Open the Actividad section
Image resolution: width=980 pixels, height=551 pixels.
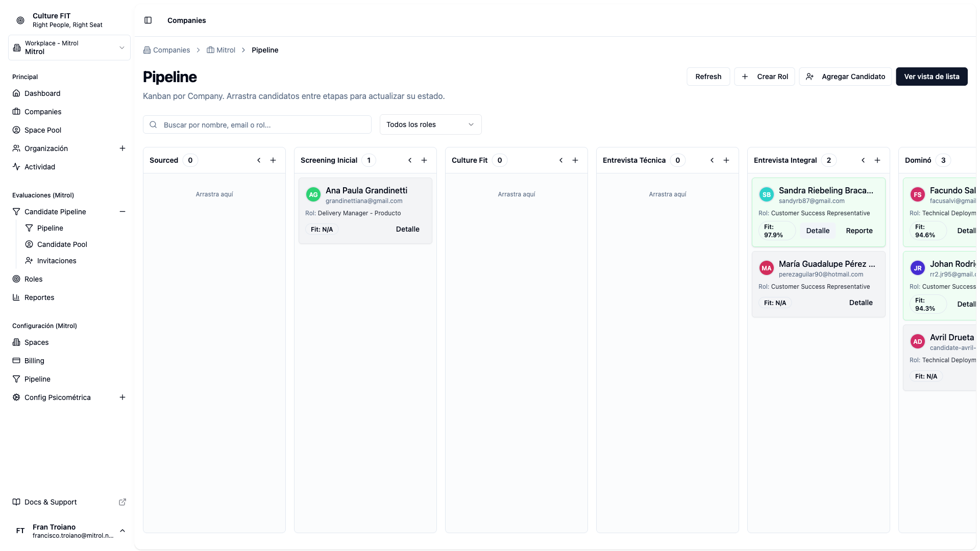pos(40,167)
